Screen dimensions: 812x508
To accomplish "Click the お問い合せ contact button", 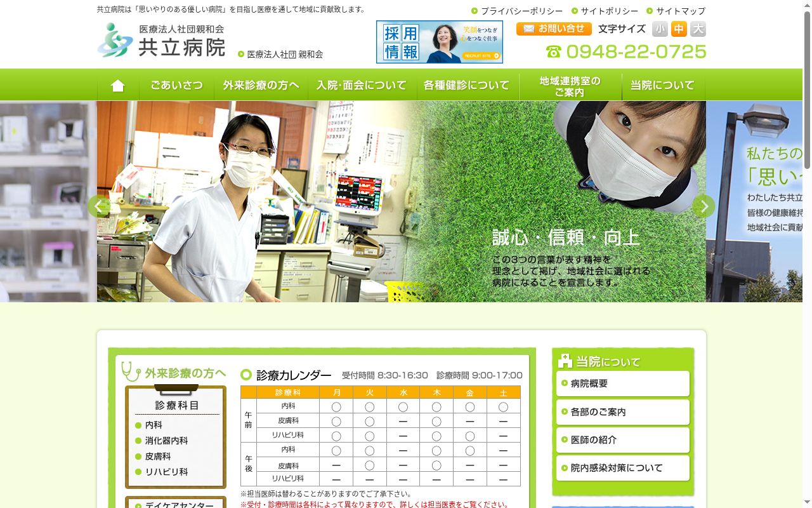I will (x=554, y=29).
